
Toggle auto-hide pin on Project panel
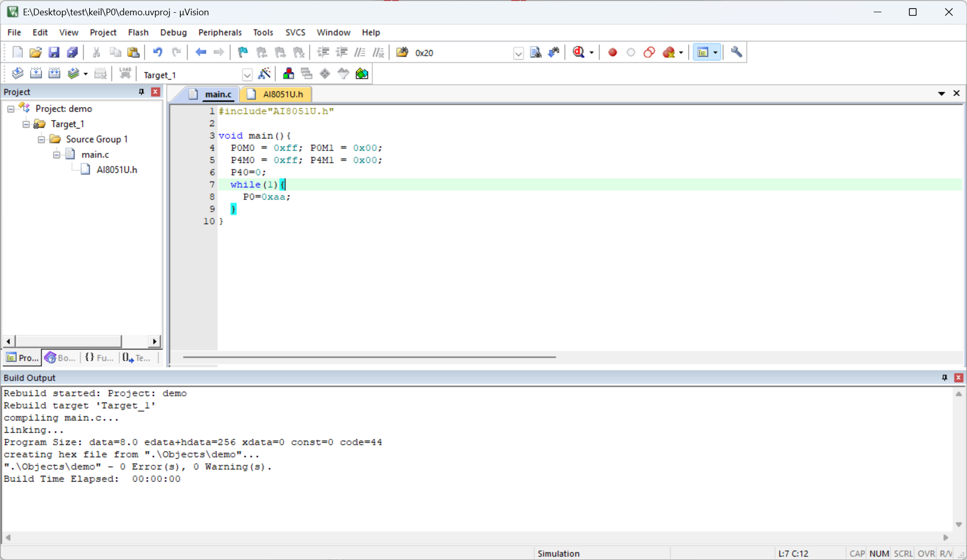(x=142, y=92)
